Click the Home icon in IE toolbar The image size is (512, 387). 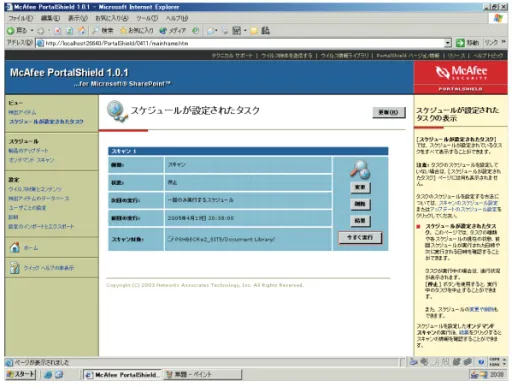point(82,31)
